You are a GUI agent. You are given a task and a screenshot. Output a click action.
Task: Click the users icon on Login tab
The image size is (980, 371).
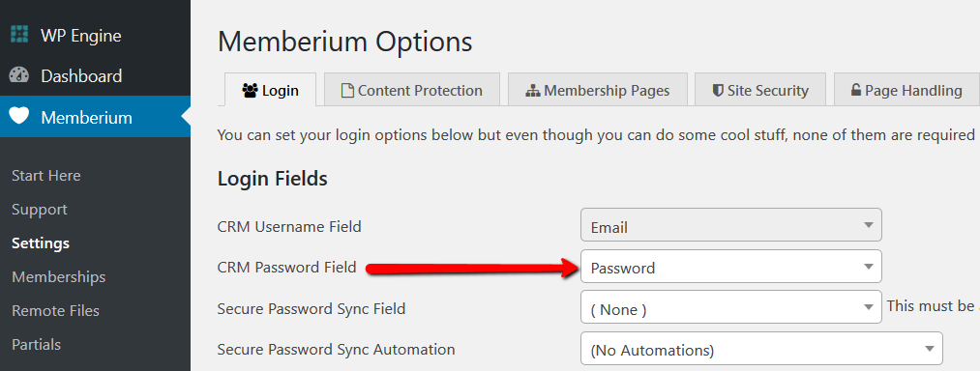point(250,91)
